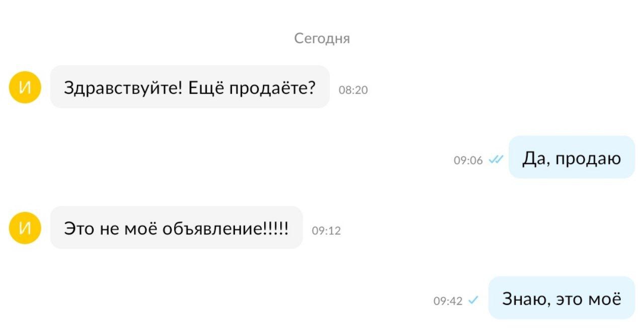Screen dimensions: 644x335
Task: Click the 09:06 timestamp
Action: click(x=468, y=160)
